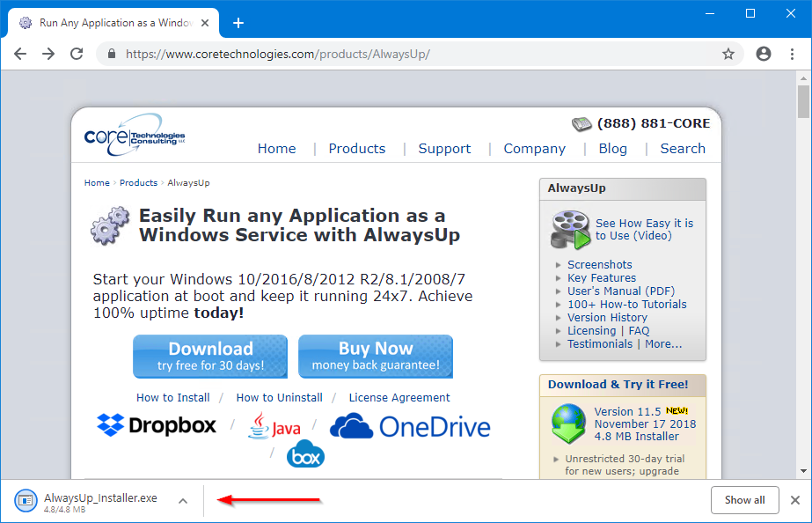Click the Home breadcrumb link
Viewport: 812px width, 523px height.
coord(97,183)
